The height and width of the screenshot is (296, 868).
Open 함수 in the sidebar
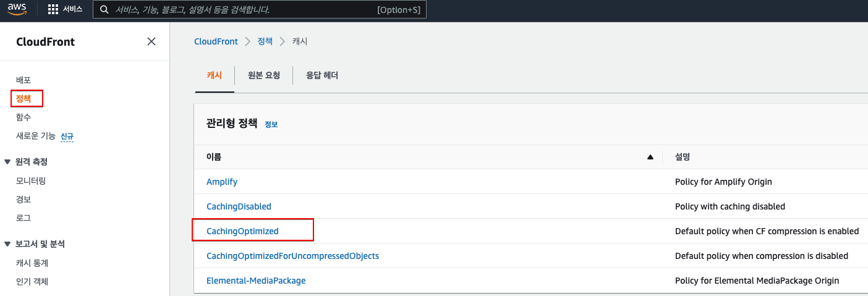point(23,117)
